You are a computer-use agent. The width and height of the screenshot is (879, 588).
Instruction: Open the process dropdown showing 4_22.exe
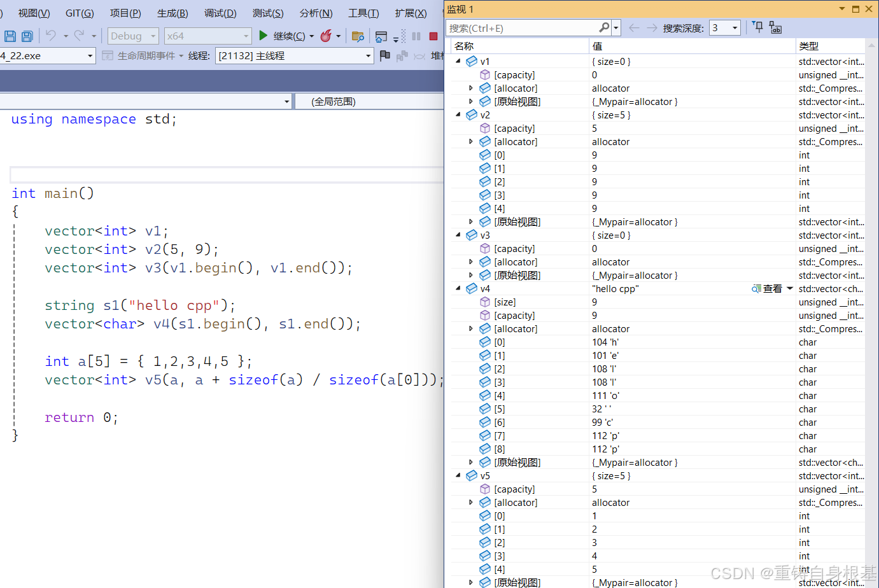(x=47, y=56)
